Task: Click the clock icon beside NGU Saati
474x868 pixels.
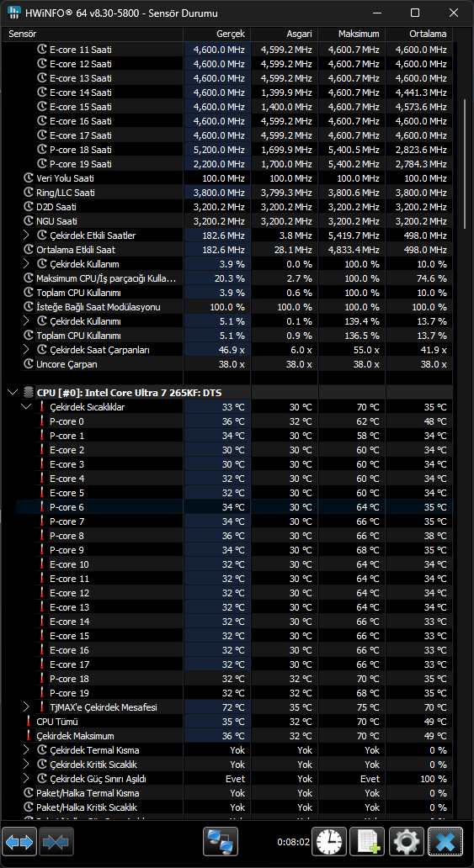Action: [x=29, y=221]
